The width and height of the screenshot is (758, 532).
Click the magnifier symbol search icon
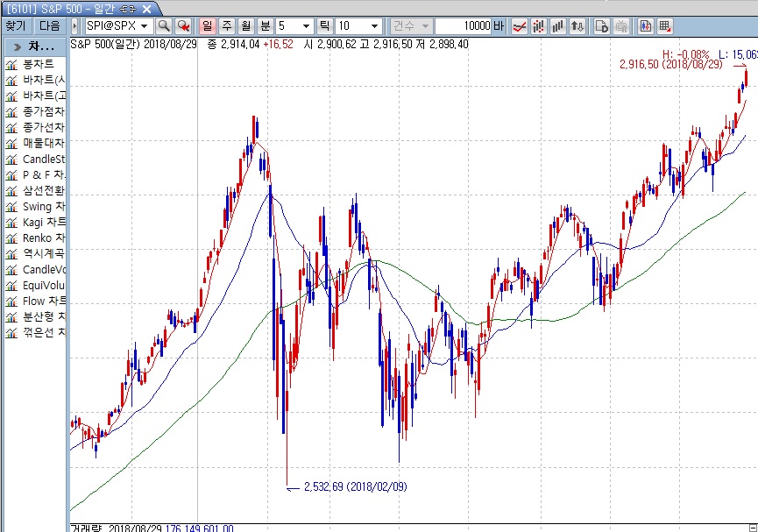[164, 26]
